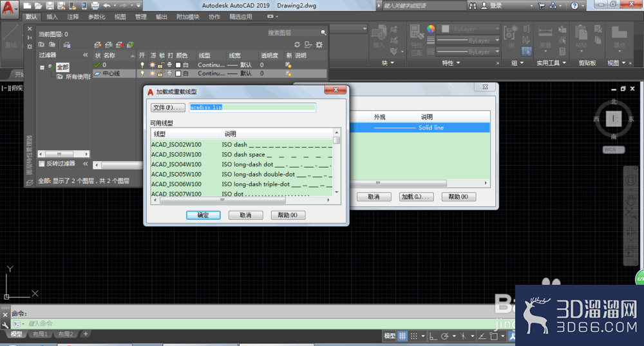Click the Refresh icon in layer manager
Viewport: 644px width, 346px height.
[x=297, y=44]
